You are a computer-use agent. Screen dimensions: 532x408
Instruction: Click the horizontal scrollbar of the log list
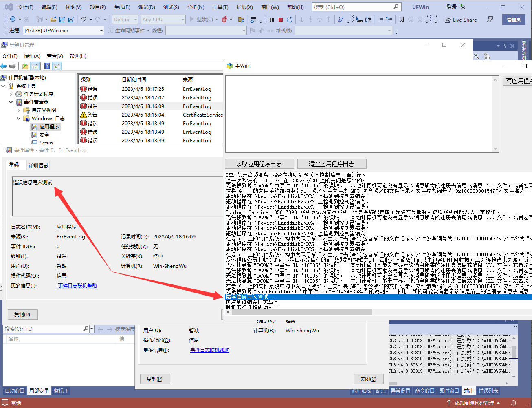tap(302, 312)
